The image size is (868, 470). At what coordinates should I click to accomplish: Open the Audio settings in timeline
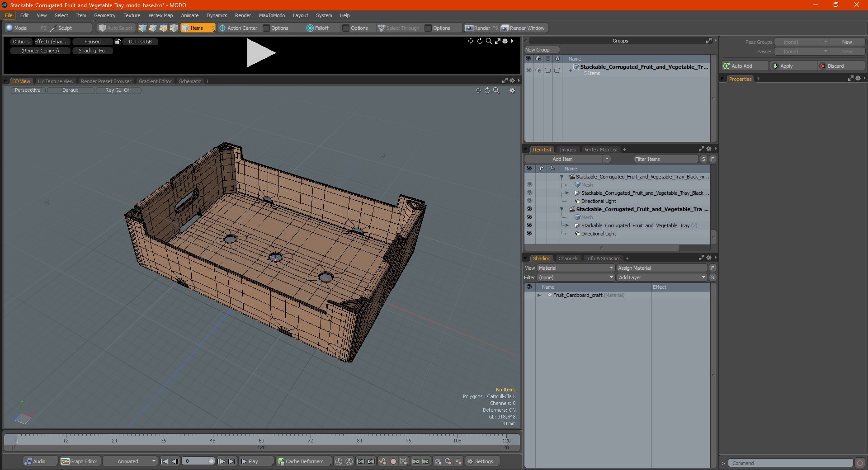coord(35,461)
